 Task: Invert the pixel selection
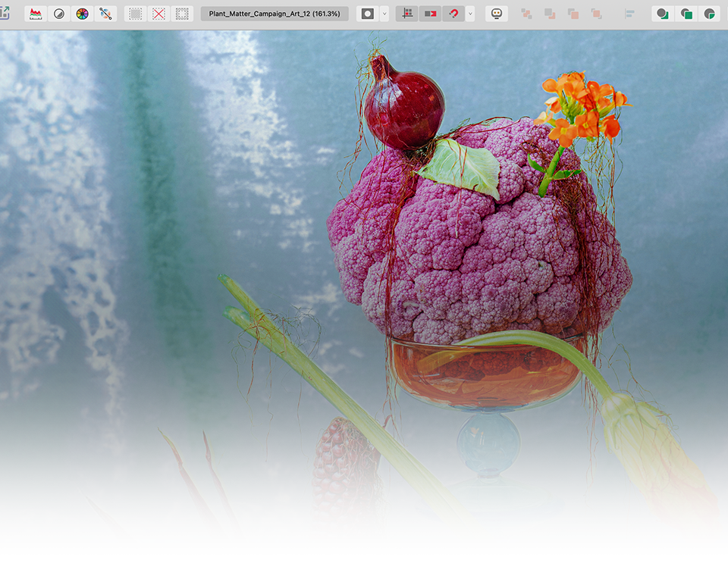182,14
